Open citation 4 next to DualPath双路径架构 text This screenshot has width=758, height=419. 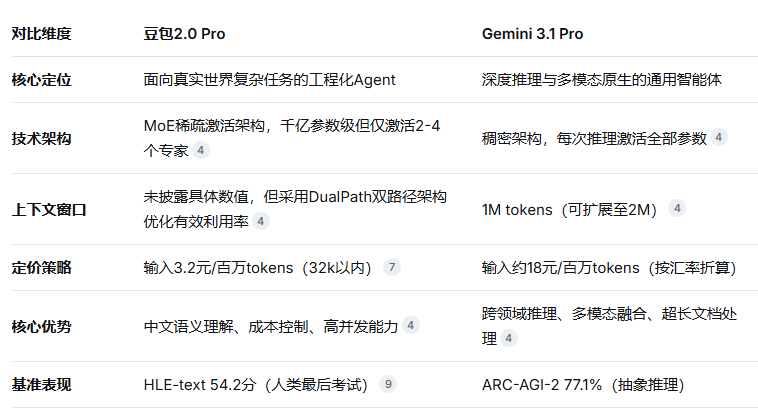click(261, 221)
